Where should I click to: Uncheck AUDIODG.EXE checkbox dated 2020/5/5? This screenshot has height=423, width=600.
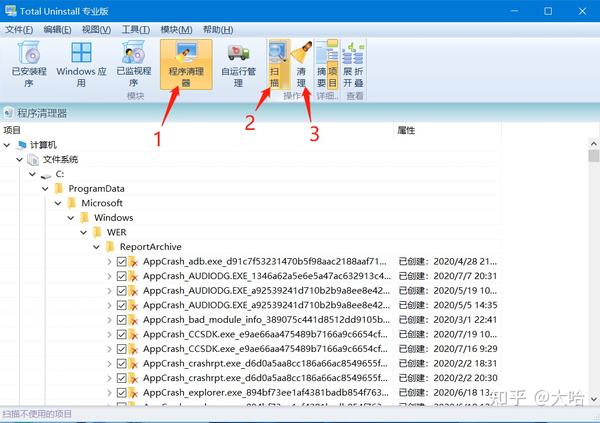(x=122, y=305)
